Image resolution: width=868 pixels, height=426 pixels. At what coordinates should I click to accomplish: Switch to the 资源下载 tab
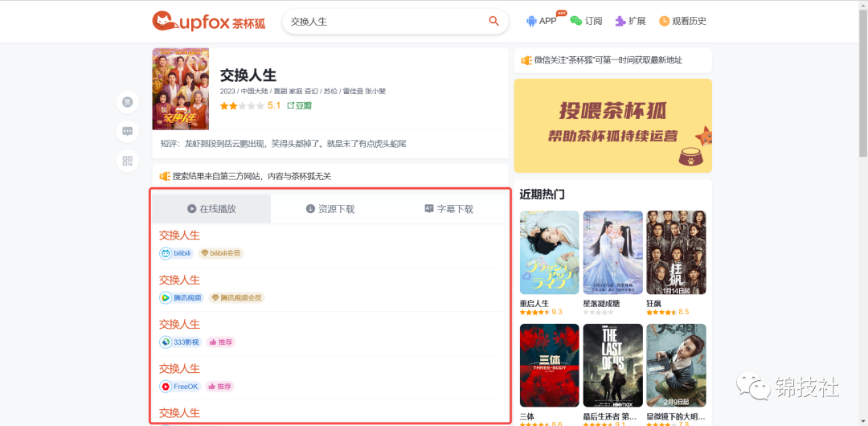tap(330, 209)
